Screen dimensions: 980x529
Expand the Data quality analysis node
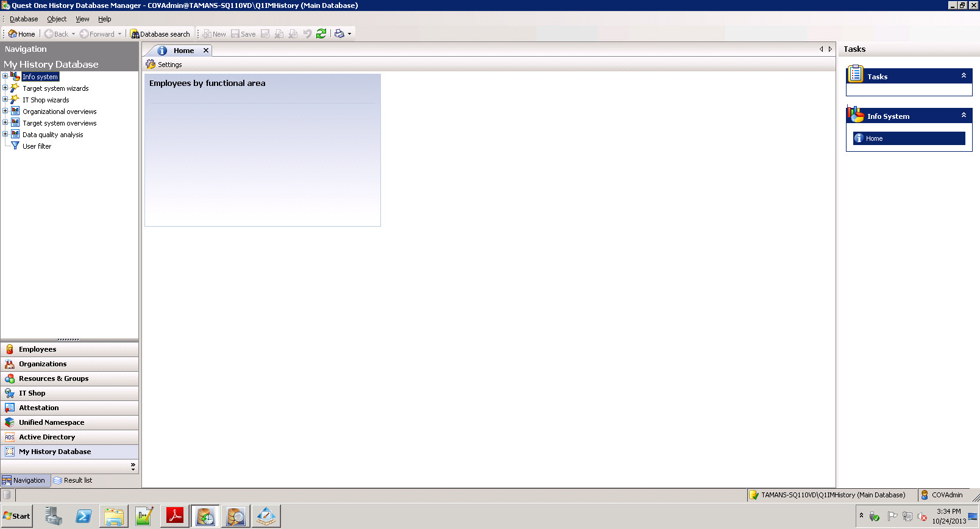5,134
